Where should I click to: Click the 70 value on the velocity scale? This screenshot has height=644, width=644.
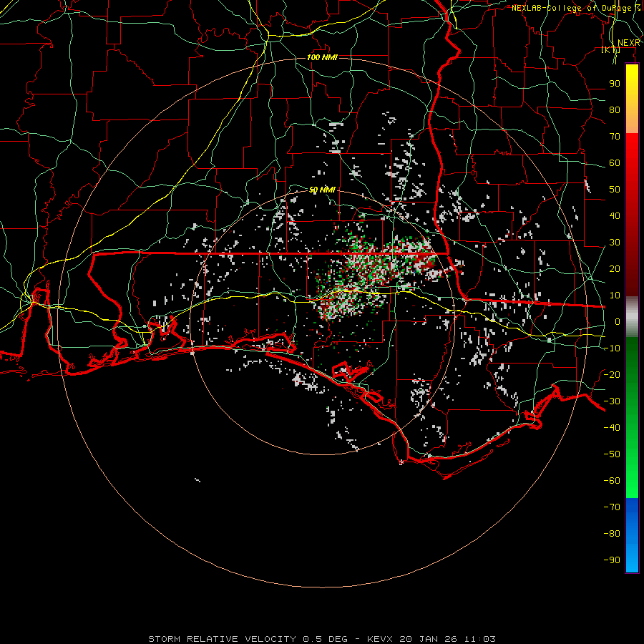click(x=615, y=137)
